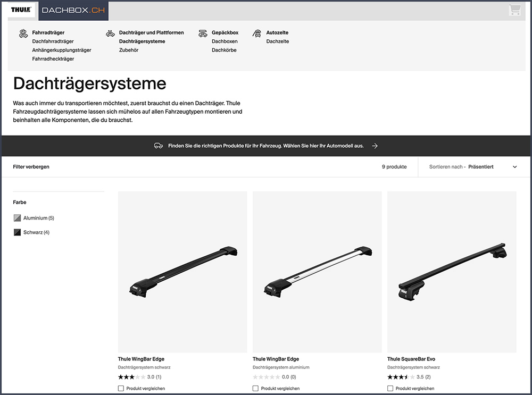Click the arrow icon in vehicle finder banner
The image size is (532, 395).
(375, 146)
